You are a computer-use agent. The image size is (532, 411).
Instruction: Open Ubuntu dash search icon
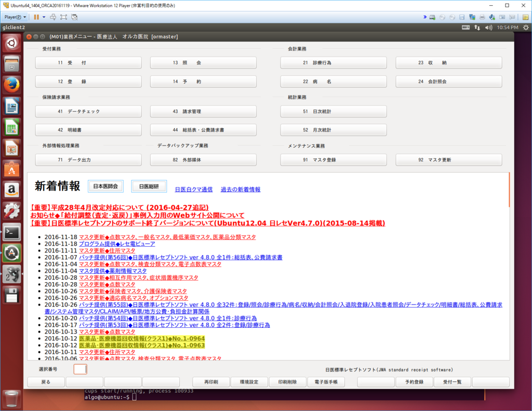coord(11,43)
